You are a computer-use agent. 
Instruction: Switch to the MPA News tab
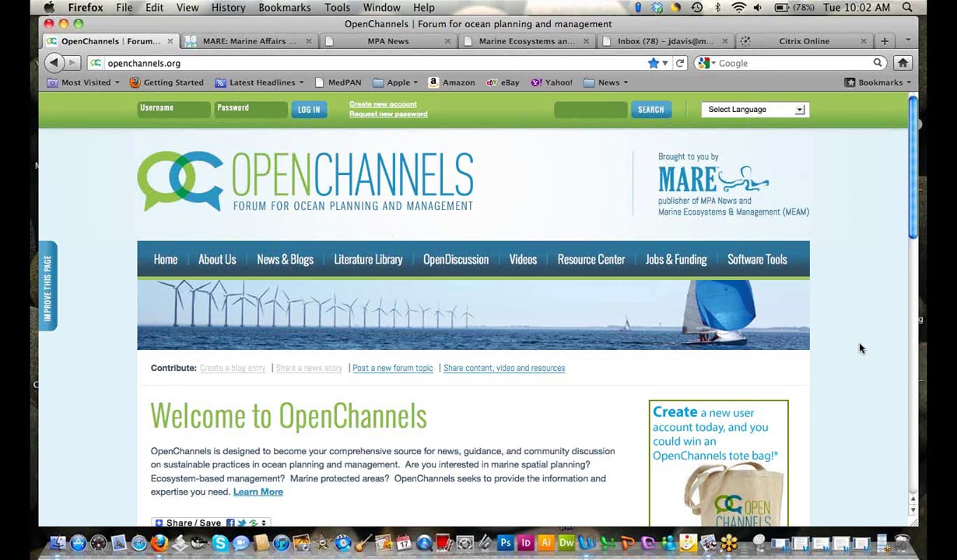(388, 41)
